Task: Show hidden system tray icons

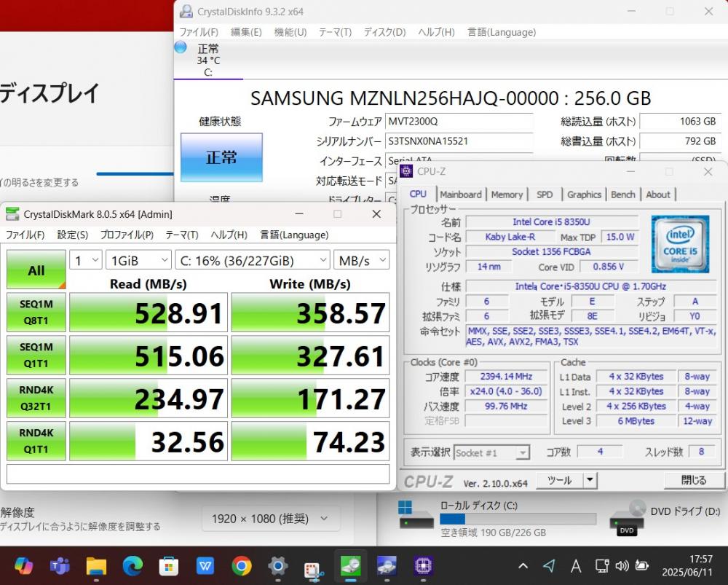Action: [523, 565]
